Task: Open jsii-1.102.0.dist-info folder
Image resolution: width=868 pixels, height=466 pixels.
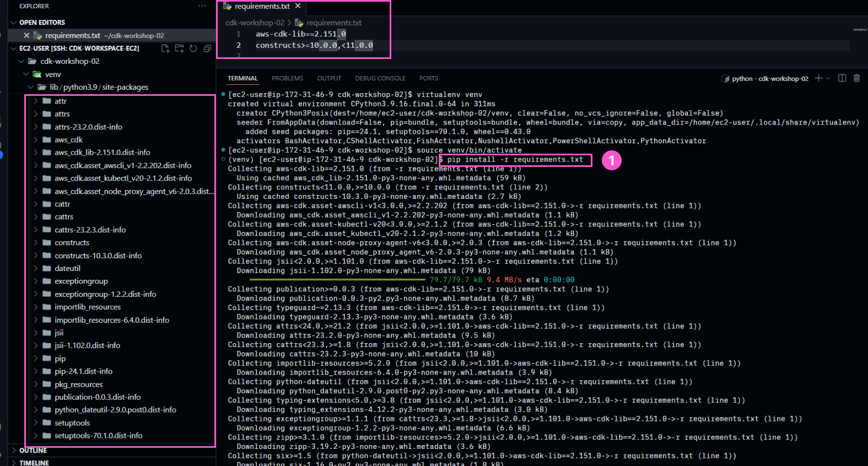Action: click(x=87, y=345)
